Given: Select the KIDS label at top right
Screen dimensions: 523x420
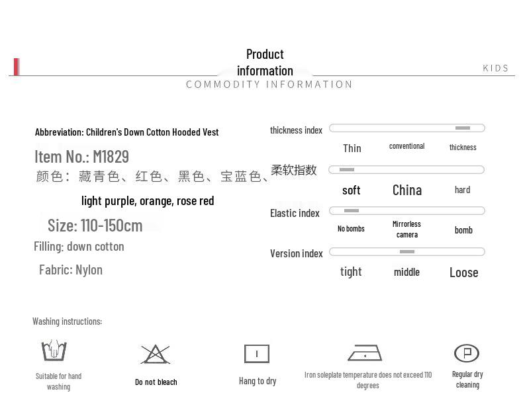Looking at the screenshot, I should coord(495,68).
